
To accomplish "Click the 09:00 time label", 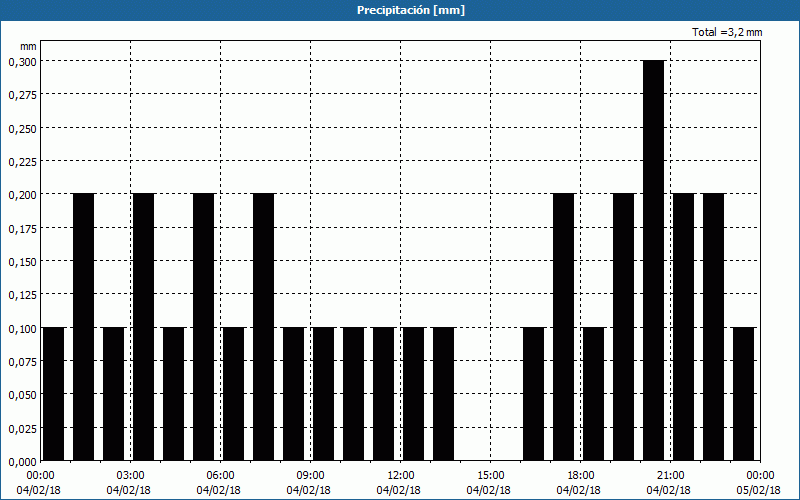I will [x=310, y=476].
